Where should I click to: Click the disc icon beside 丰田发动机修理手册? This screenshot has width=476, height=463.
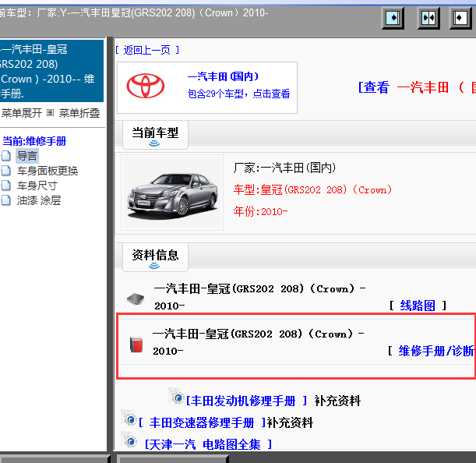point(177,396)
